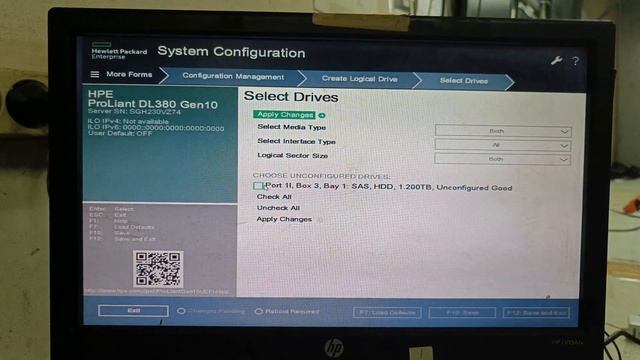Click Check All
Image resolution: width=640 pixels, height=360 pixels.
click(274, 197)
